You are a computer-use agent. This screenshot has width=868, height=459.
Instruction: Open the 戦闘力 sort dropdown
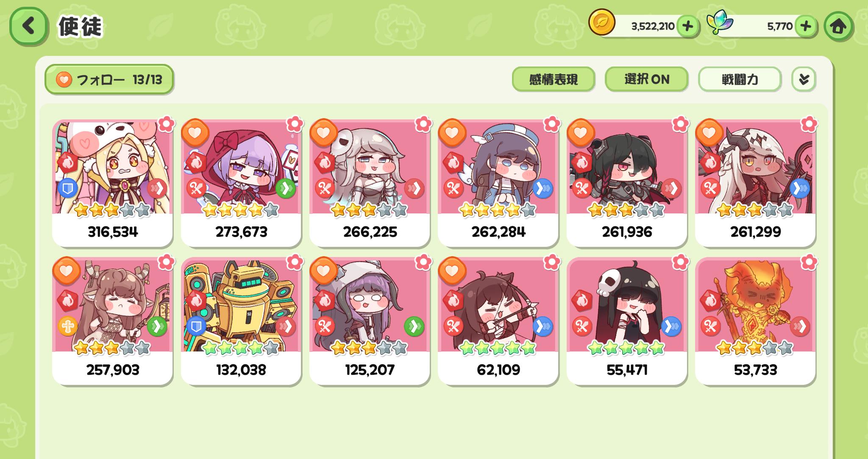740,79
